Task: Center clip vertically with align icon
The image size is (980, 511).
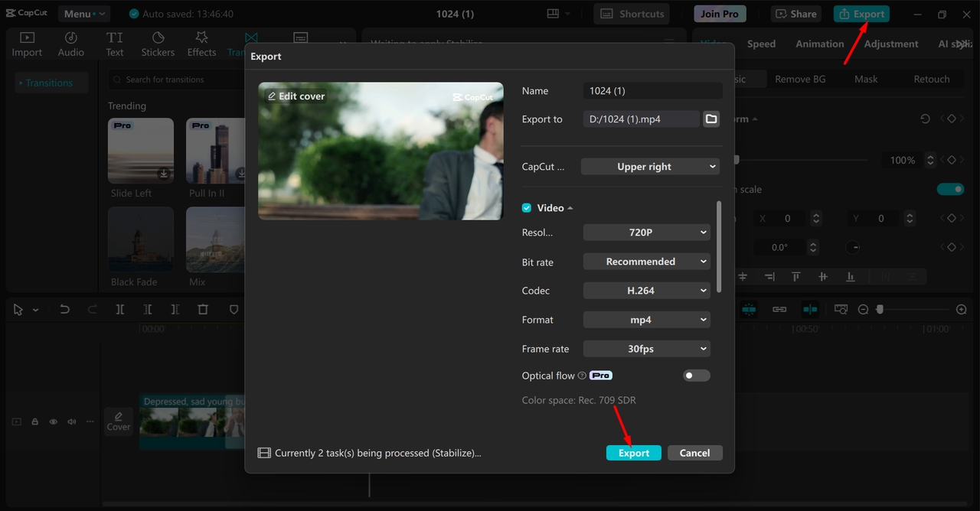Action: coord(823,276)
